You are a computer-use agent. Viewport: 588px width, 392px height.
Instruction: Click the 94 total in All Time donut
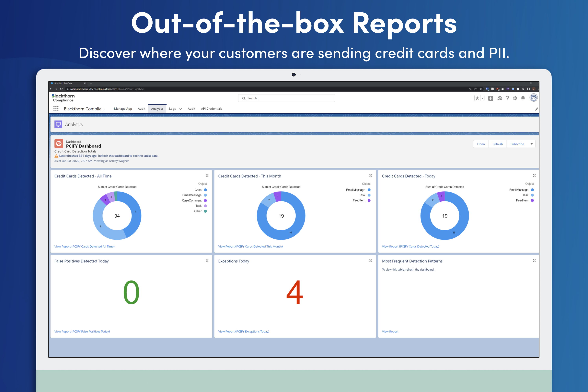[x=117, y=216]
